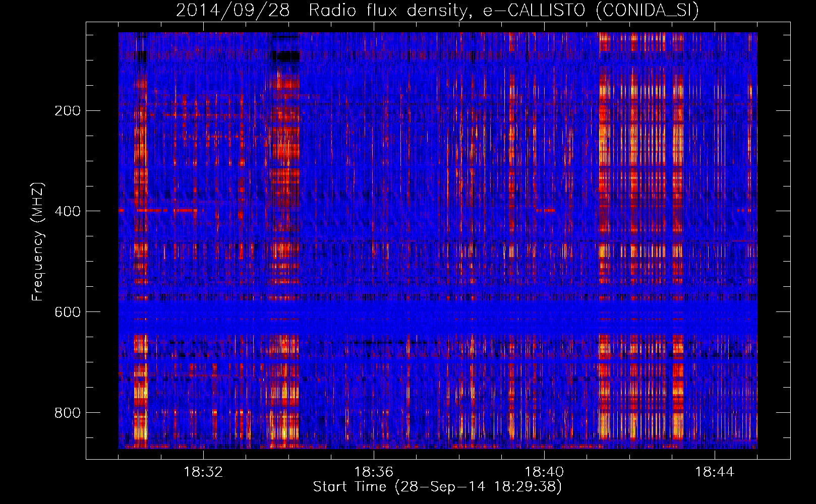Click the 'Frequency (MHZ)' axis label

[x=38, y=242]
